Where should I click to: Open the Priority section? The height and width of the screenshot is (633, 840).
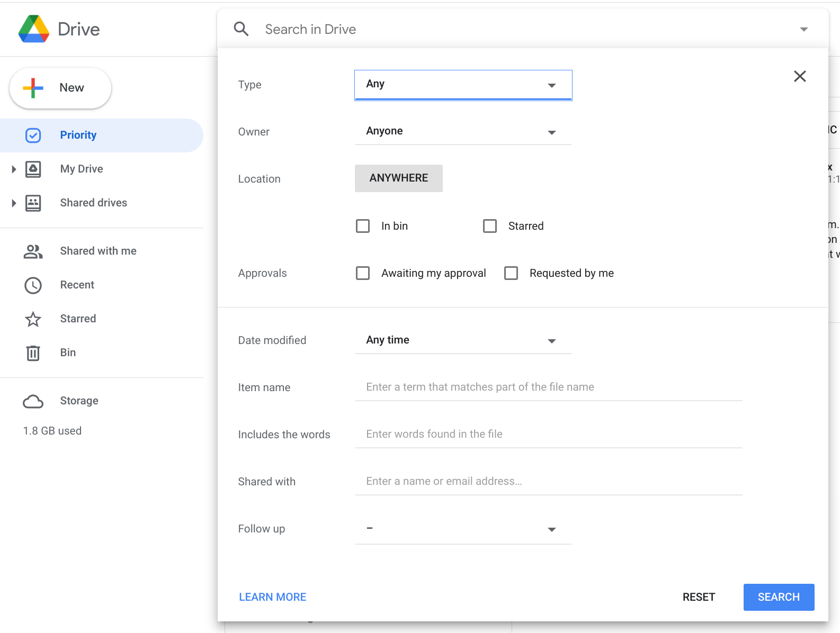pos(102,135)
